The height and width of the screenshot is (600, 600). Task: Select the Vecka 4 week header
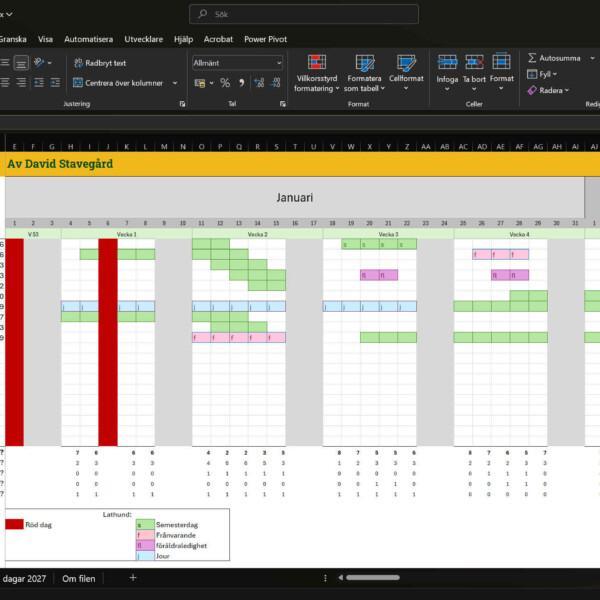[519, 234]
